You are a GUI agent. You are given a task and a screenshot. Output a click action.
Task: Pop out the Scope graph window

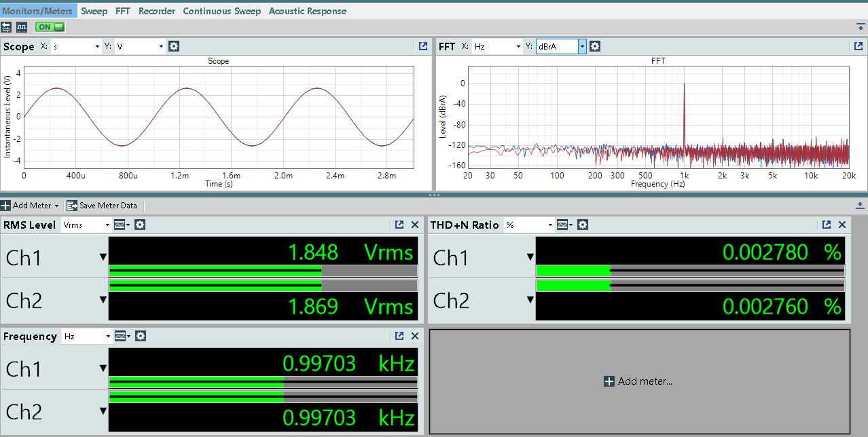pos(423,46)
